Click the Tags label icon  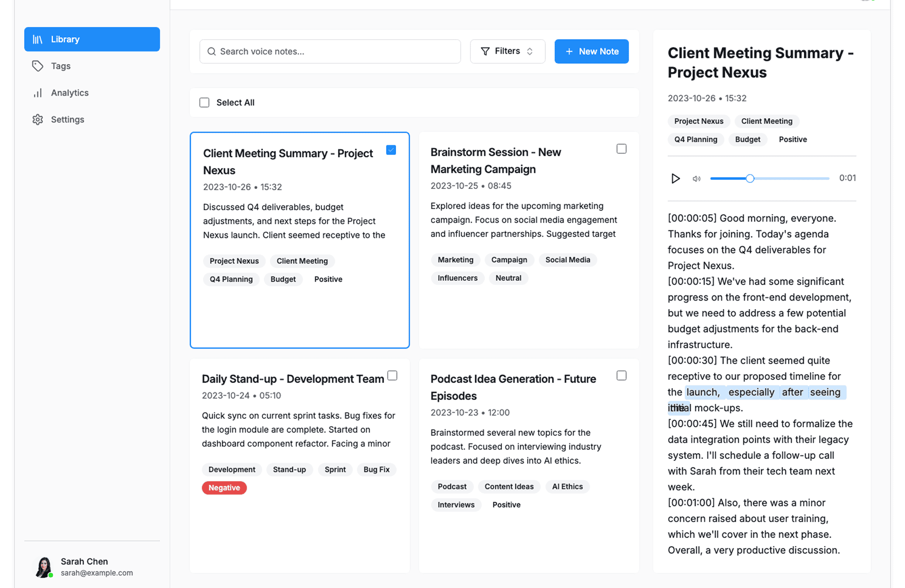pyautogui.click(x=38, y=66)
